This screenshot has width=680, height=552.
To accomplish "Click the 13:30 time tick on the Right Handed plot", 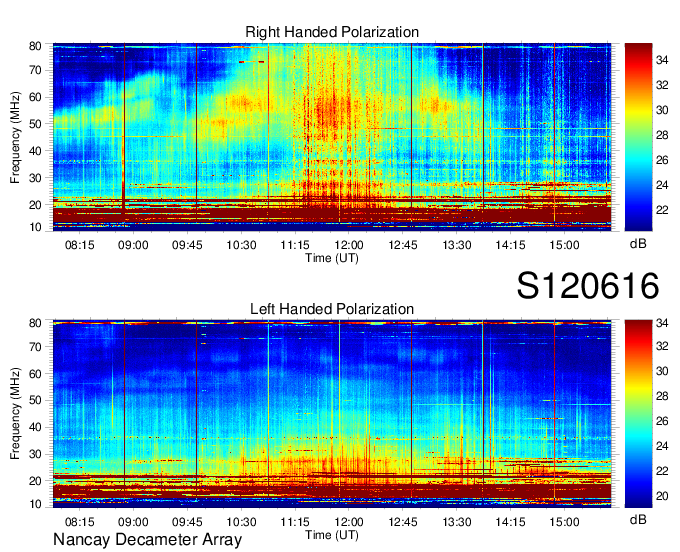I will [x=457, y=245].
